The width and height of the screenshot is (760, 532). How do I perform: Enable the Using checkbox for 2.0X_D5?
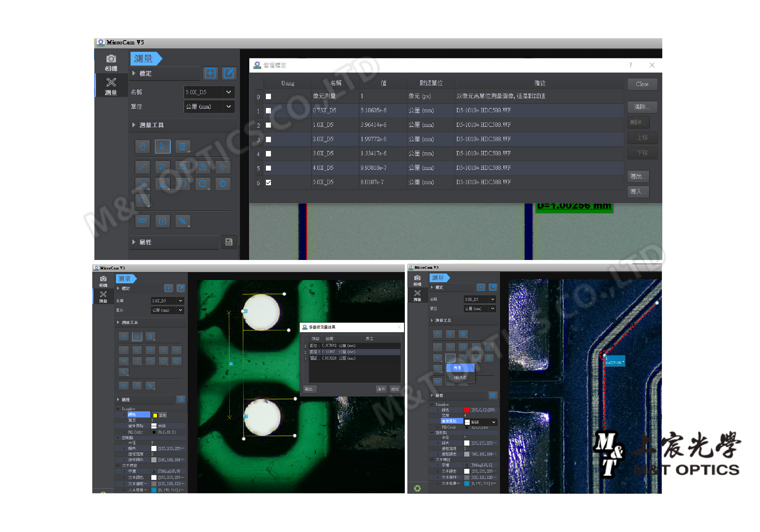pyautogui.click(x=268, y=139)
